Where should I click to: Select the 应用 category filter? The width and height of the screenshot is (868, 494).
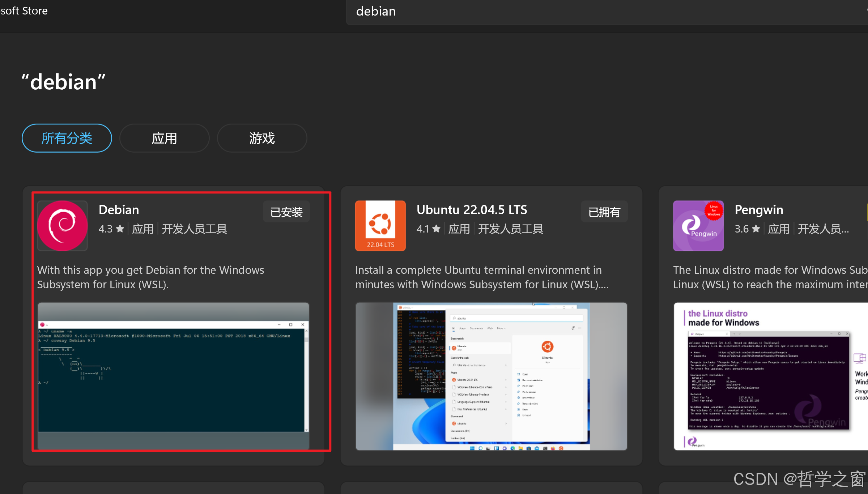point(164,138)
